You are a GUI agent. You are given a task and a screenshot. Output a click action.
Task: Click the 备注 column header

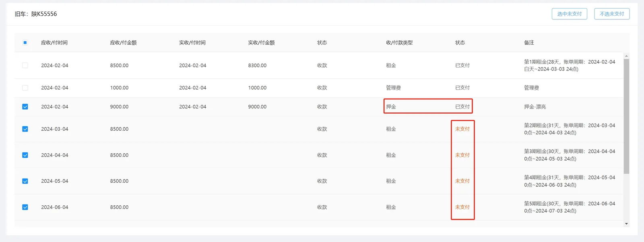click(529, 43)
